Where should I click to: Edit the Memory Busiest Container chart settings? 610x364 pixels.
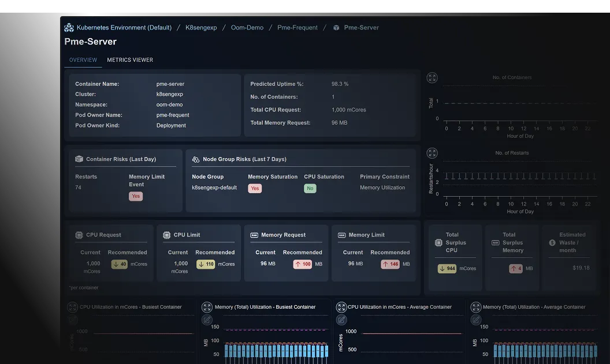207,320
